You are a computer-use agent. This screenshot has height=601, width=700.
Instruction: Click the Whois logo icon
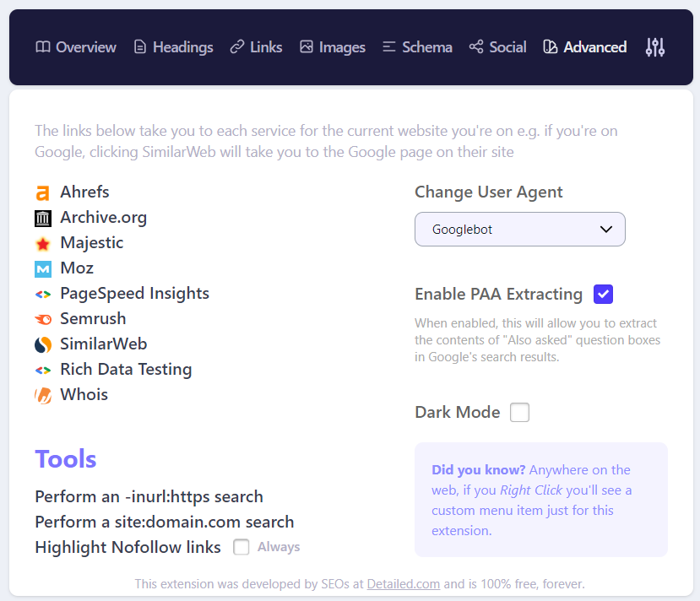43,396
